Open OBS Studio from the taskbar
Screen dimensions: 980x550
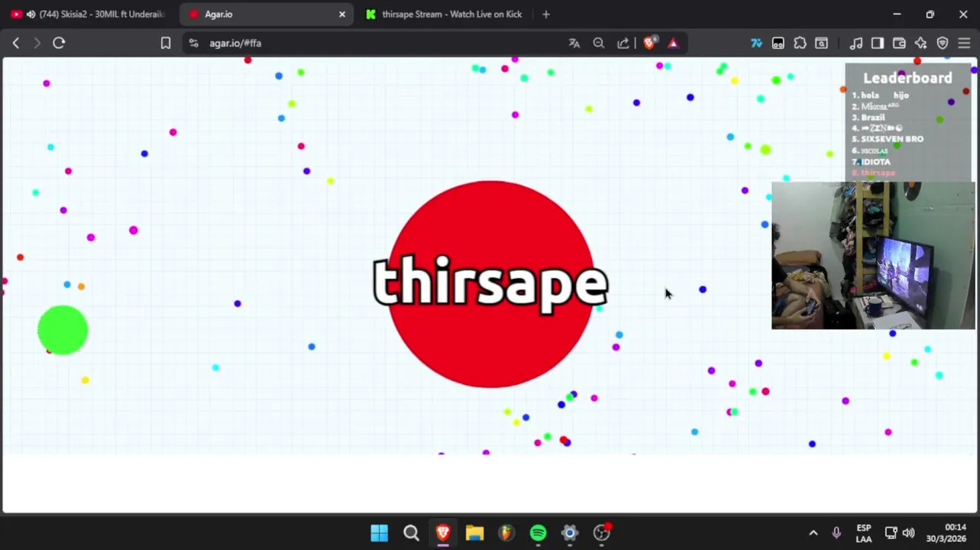602,533
